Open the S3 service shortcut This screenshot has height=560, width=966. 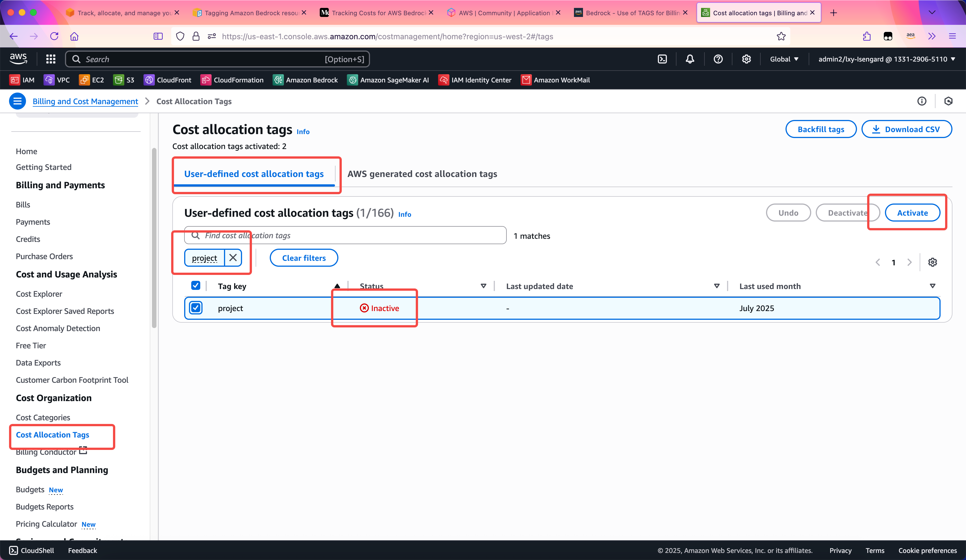pos(124,80)
